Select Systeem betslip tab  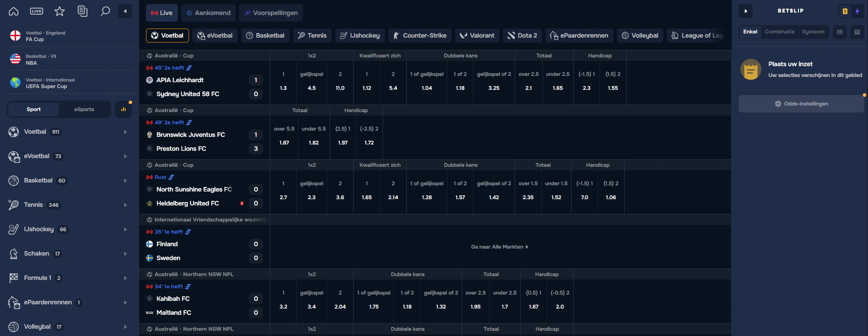point(813,32)
